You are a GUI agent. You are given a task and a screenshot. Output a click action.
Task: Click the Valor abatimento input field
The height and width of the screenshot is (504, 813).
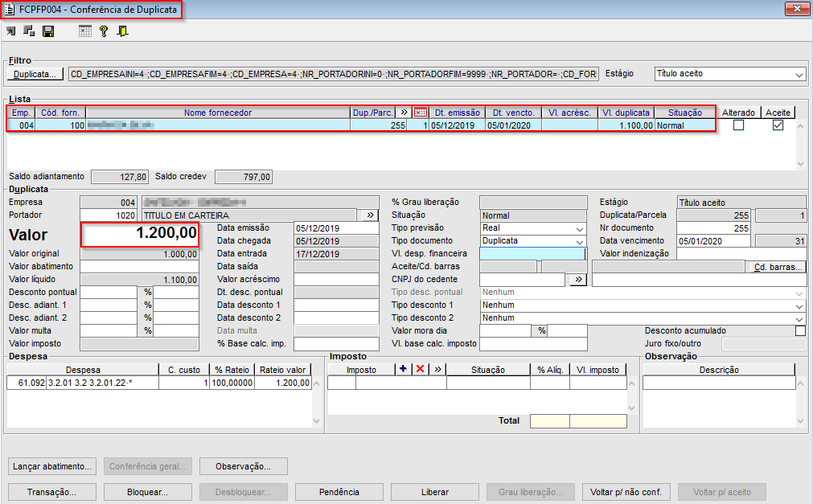(x=139, y=267)
